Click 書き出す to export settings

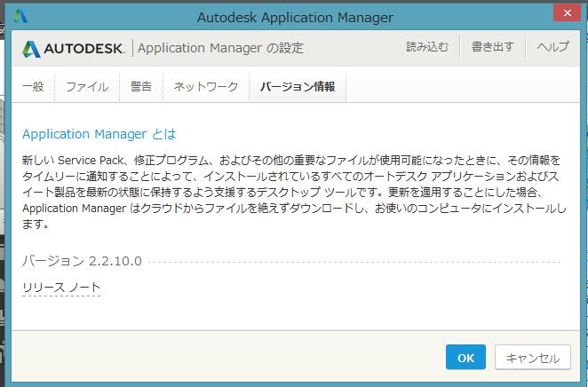(492, 47)
